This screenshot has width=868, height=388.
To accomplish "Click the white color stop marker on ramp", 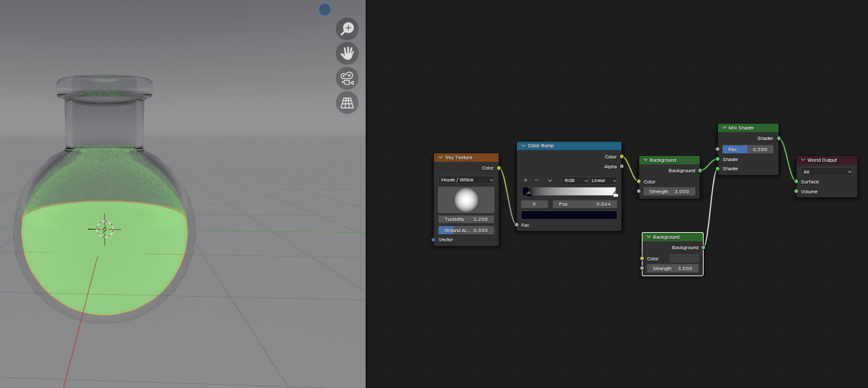I will coord(615,194).
